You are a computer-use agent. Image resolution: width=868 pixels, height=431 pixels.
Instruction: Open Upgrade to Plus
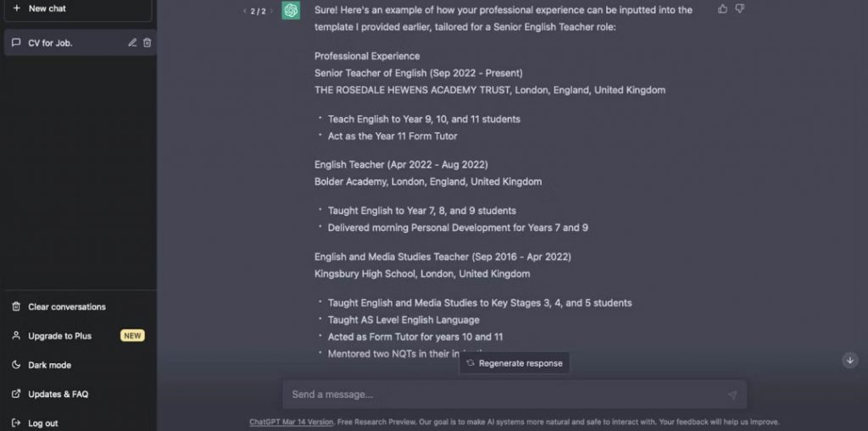coord(59,336)
